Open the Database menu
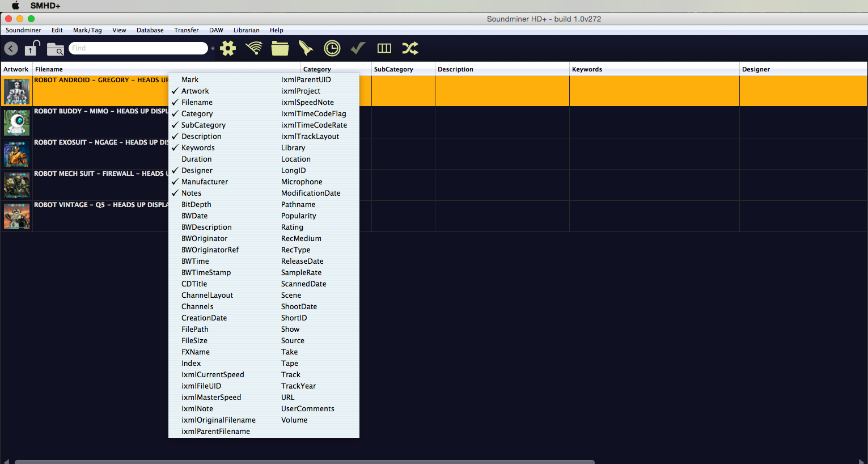The width and height of the screenshot is (868, 464). 150,30
